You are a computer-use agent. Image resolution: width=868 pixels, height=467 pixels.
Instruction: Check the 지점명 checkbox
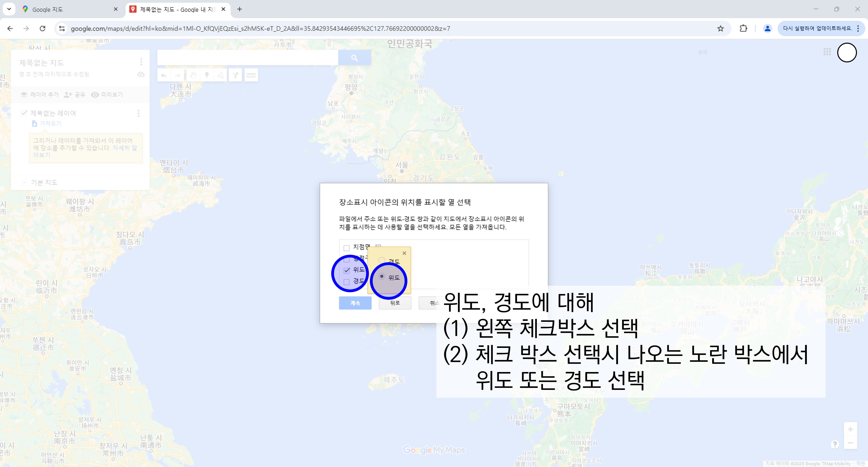pyautogui.click(x=346, y=248)
